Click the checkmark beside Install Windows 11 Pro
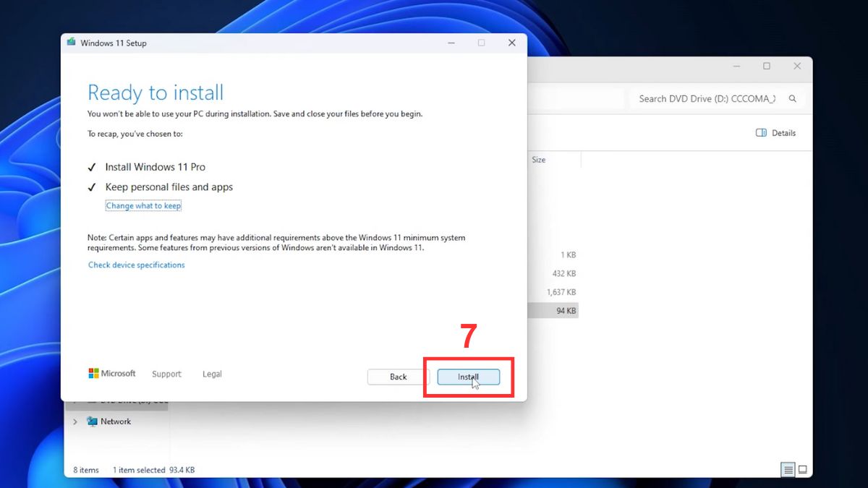Viewport: 868px width, 488px height. click(x=92, y=166)
